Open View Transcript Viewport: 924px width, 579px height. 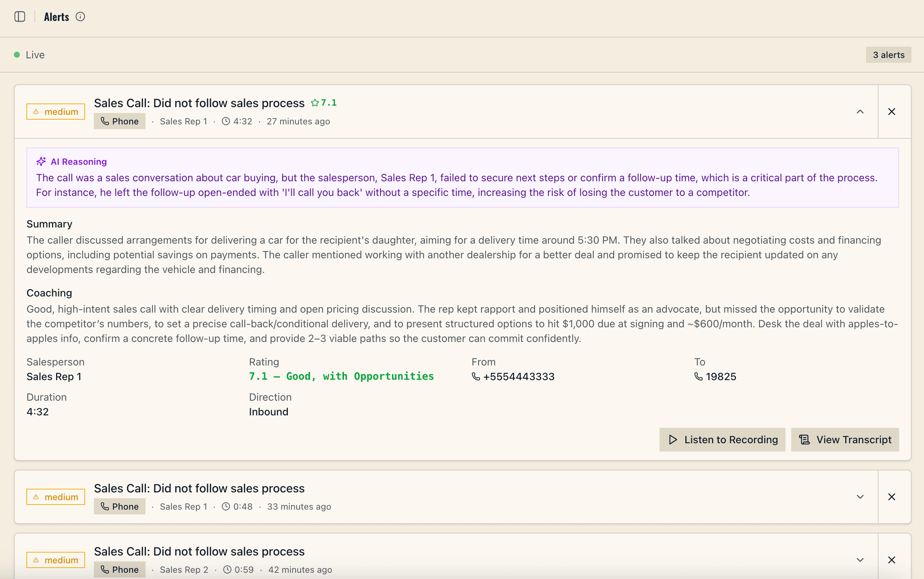click(844, 440)
